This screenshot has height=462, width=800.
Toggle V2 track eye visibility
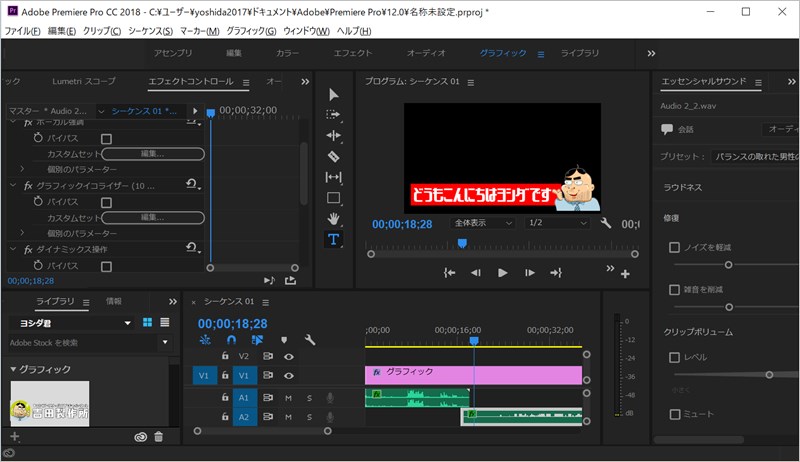pyautogui.click(x=289, y=356)
